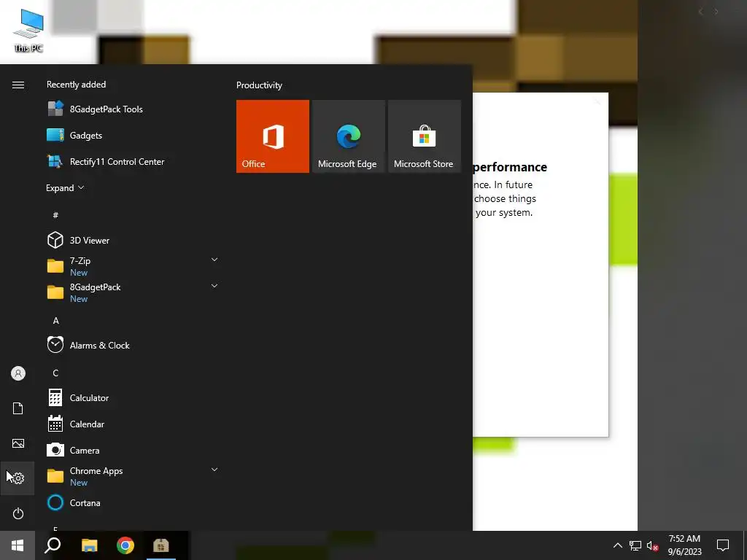This screenshot has height=560, width=747.
Task: Switch to the installer package taskbar app
Action: (161, 545)
